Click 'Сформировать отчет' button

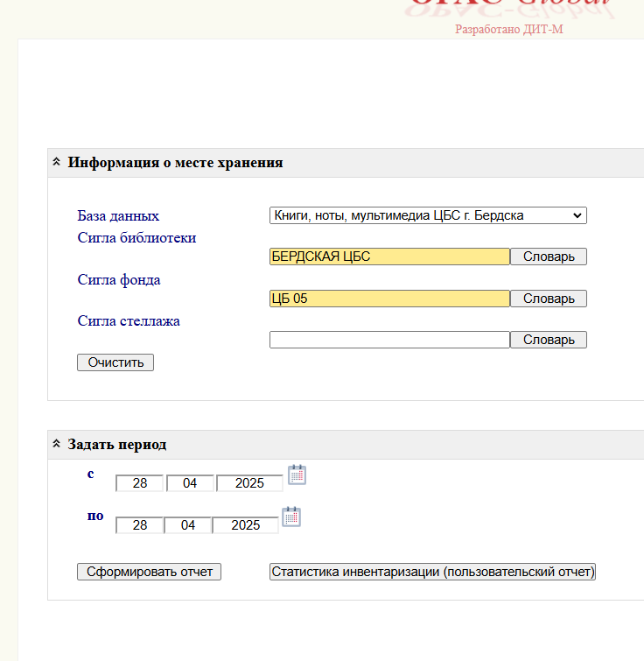[150, 572]
